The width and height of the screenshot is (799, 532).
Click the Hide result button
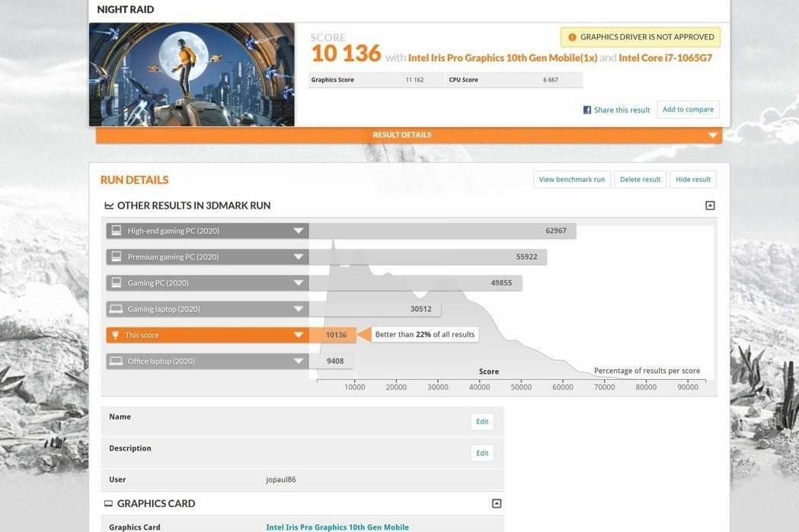(693, 179)
